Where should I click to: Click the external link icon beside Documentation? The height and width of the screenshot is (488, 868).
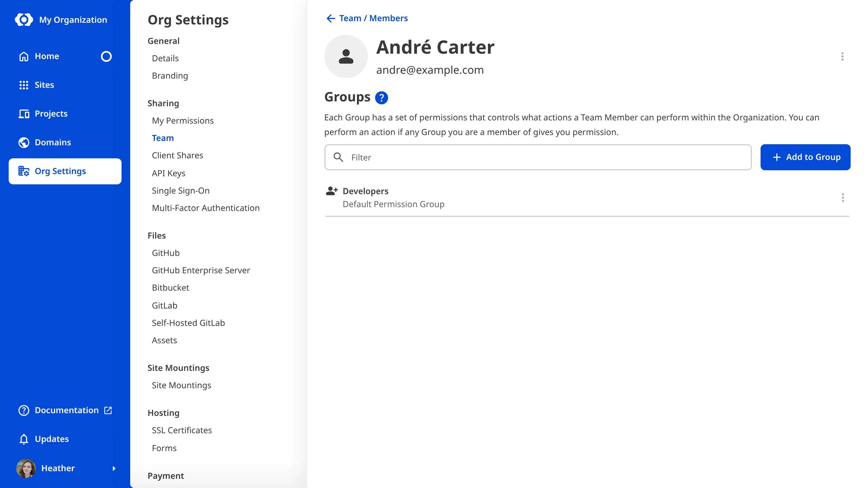click(108, 410)
